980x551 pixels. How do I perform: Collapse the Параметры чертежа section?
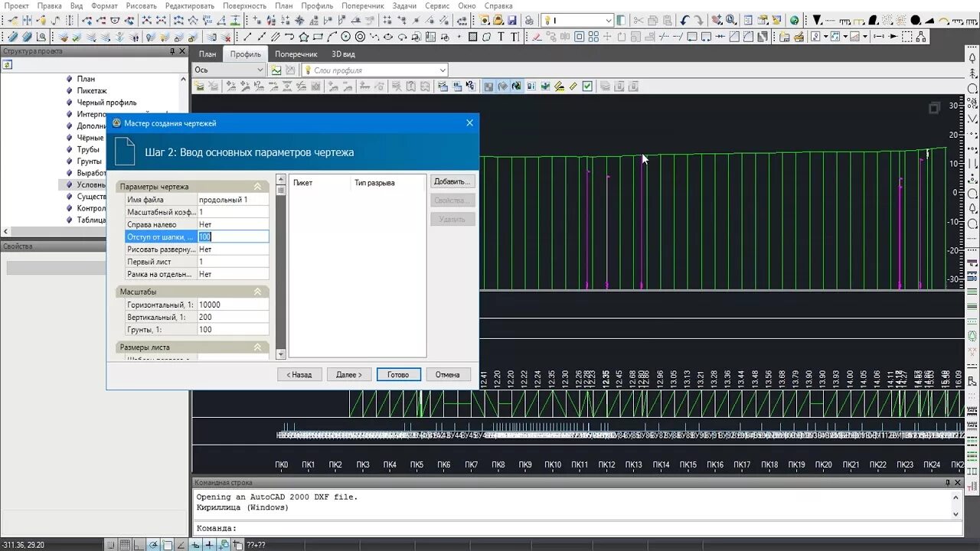pyautogui.click(x=258, y=187)
